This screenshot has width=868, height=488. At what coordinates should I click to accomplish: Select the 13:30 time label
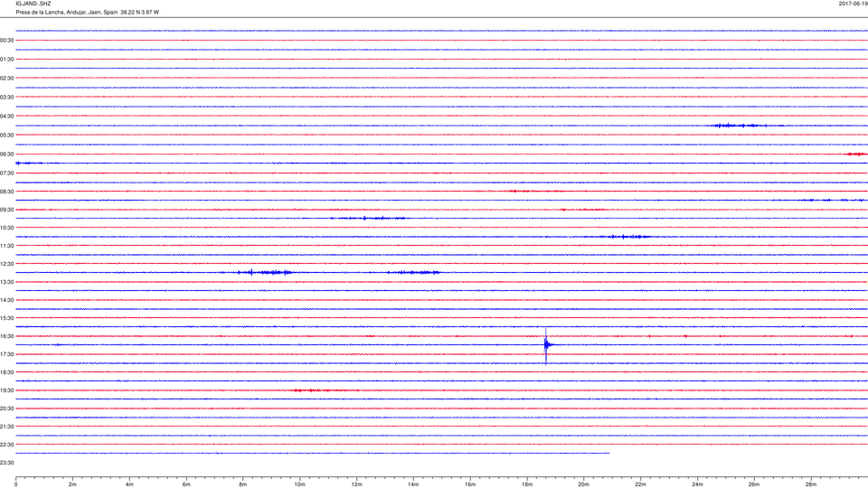pyautogui.click(x=7, y=282)
